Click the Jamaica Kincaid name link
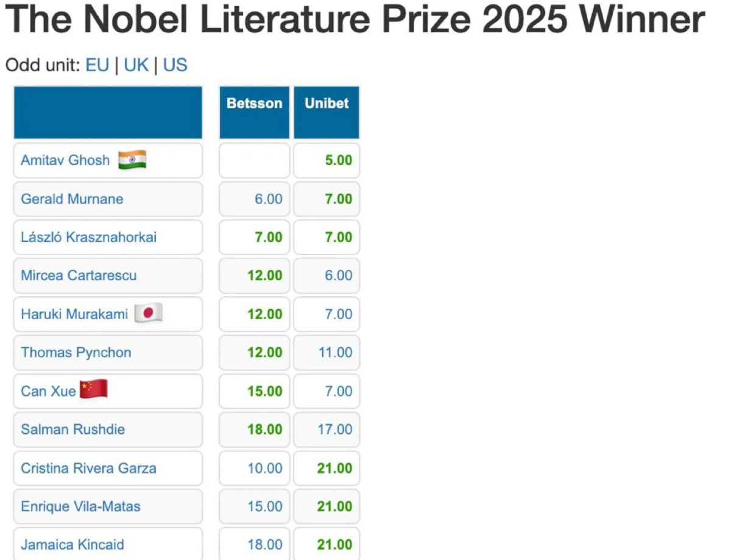Image resolution: width=731 pixels, height=560 pixels. click(x=72, y=545)
